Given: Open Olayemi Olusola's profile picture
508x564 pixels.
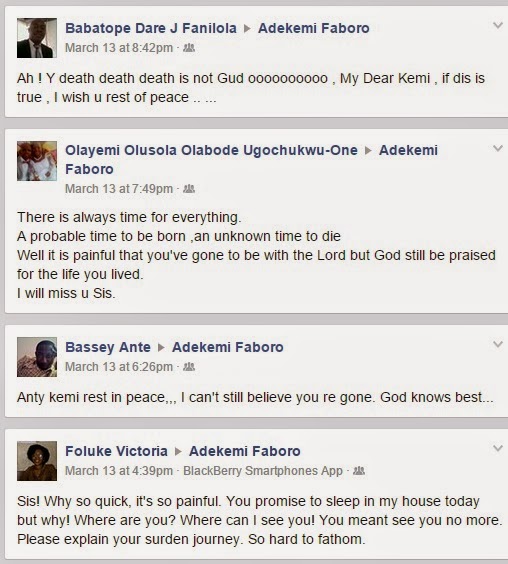Looking at the screenshot, I should 37,161.
